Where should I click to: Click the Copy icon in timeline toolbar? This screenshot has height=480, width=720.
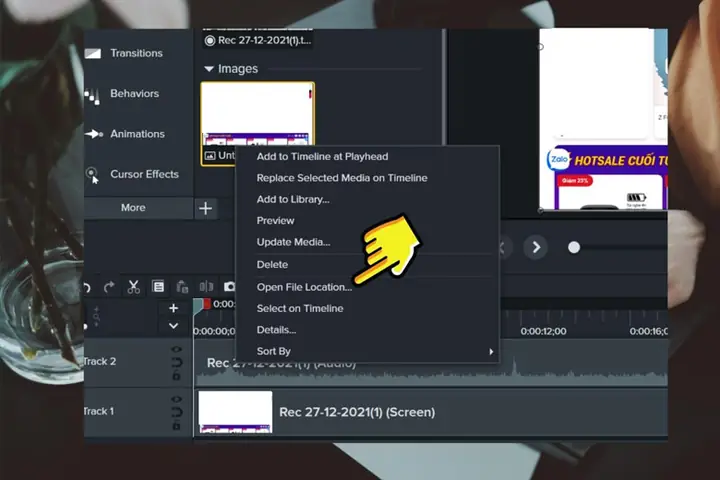[158, 287]
